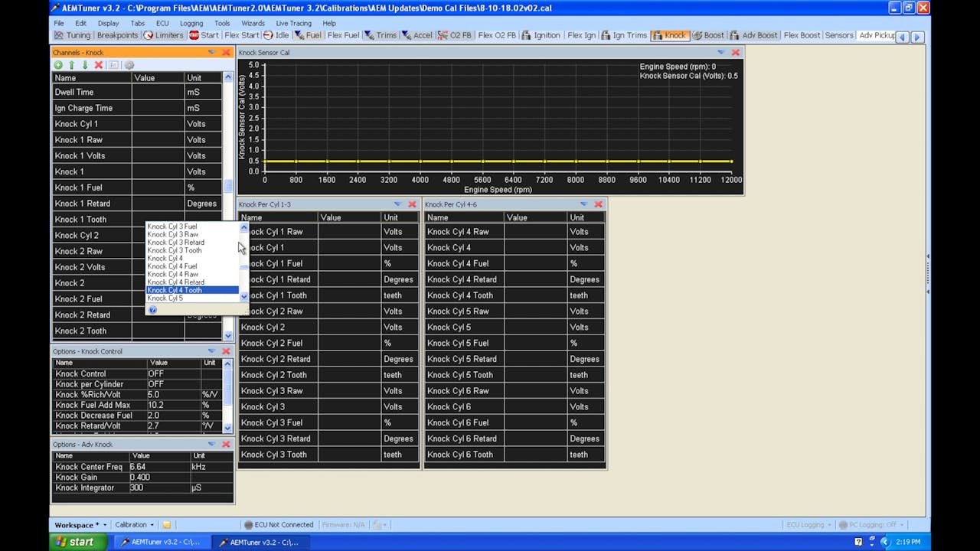Click the red delete channel X icon
The image size is (980, 551).
click(x=99, y=65)
